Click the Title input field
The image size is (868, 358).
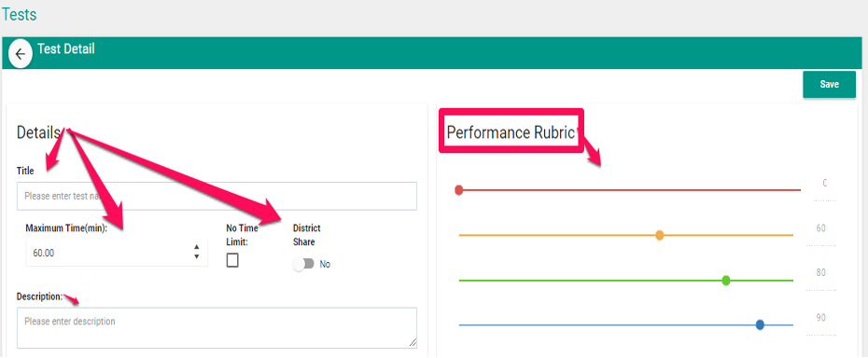coord(217,196)
